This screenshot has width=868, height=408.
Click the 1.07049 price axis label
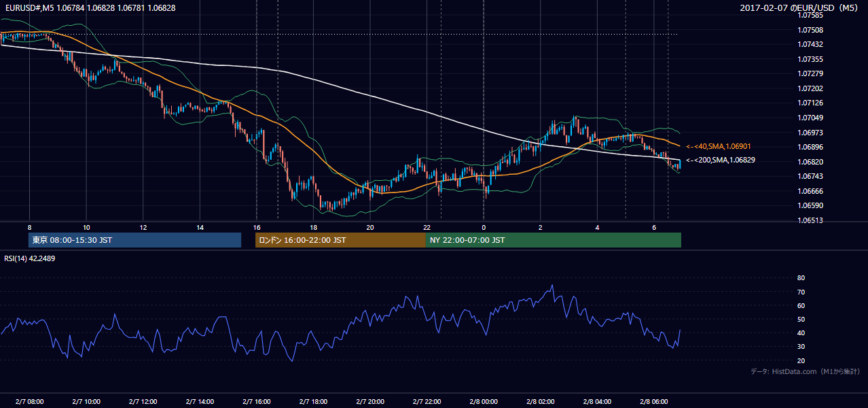point(810,118)
